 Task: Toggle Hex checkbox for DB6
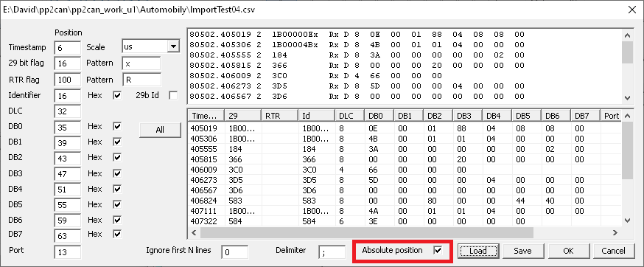pos(117,220)
